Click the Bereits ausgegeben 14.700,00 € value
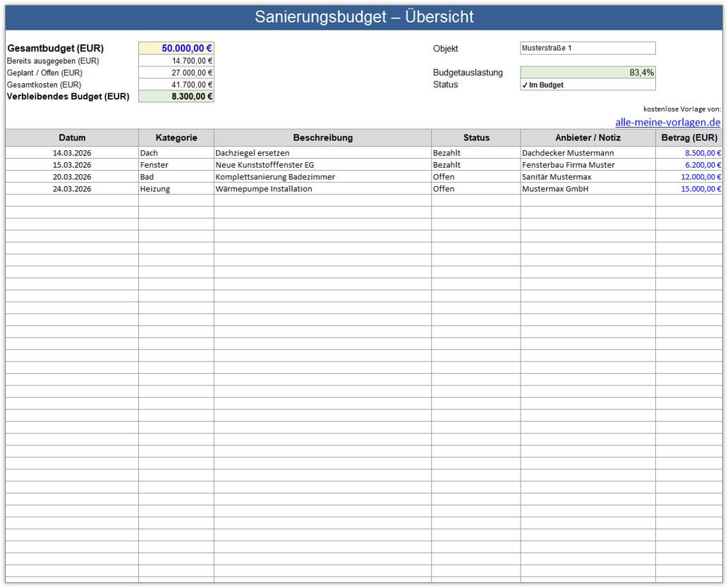Viewport: 728px width, 588px height. [x=176, y=61]
